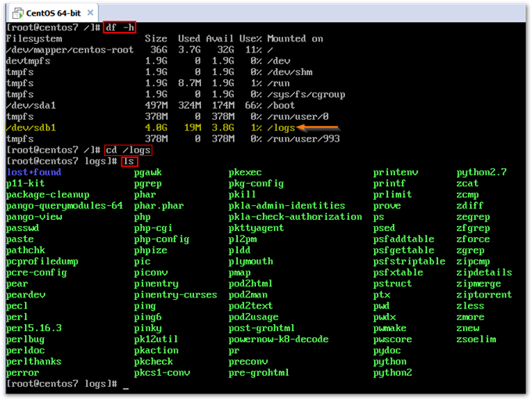Click the pcprofiledump file name
This screenshot has height=400, width=532.
pos(42,261)
